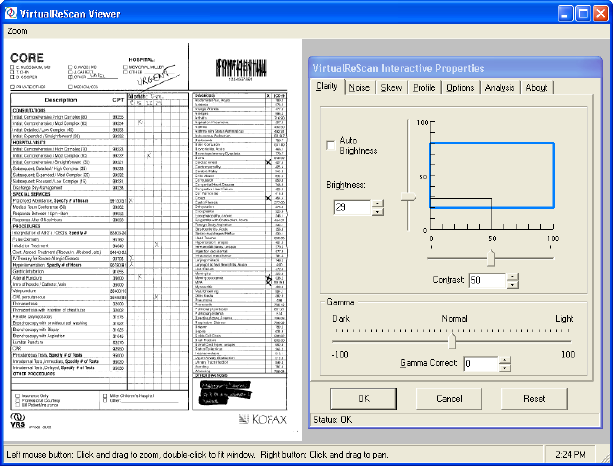Enable the Auto Brightness checkbox
613x466 pixels.
click(x=331, y=146)
